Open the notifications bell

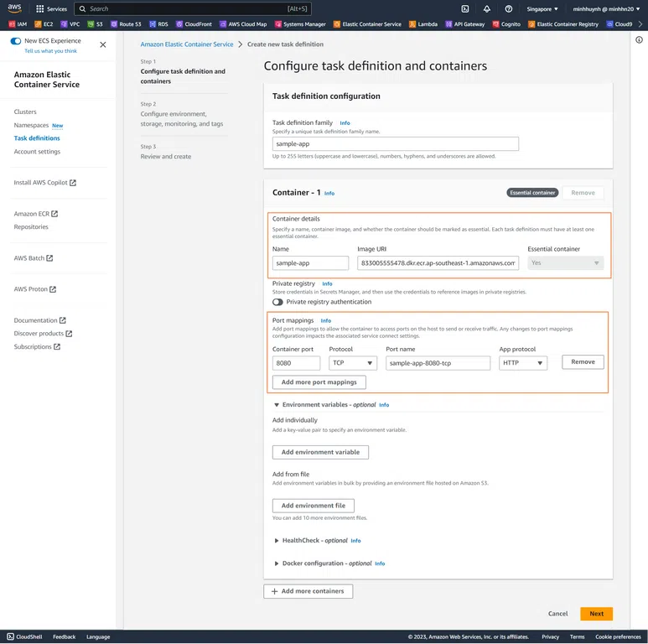[x=487, y=8]
